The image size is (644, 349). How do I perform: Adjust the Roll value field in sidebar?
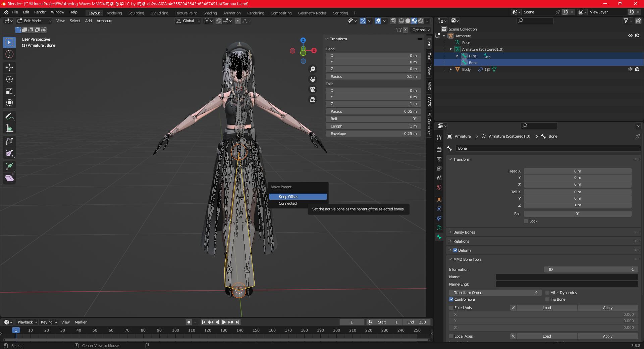click(373, 119)
